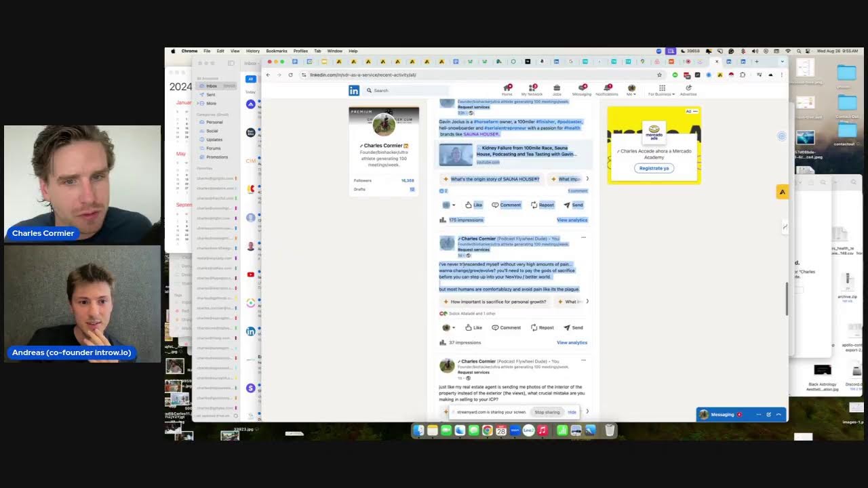Send the 37 impressions post
Screen dimensions: 868x488
(573, 327)
